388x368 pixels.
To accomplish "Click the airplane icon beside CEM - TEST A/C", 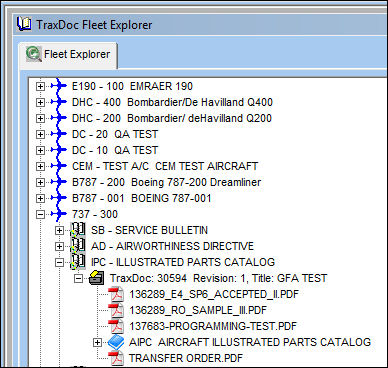I will [59, 166].
